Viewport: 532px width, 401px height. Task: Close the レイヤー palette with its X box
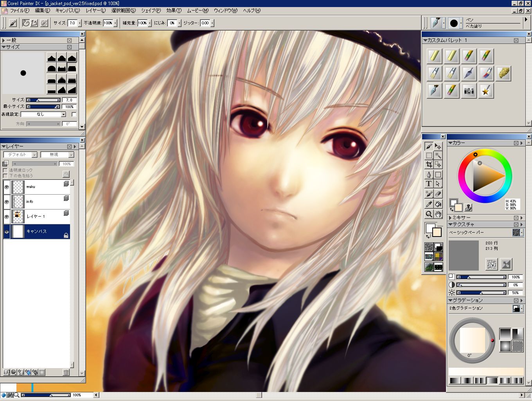click(70, 146)
